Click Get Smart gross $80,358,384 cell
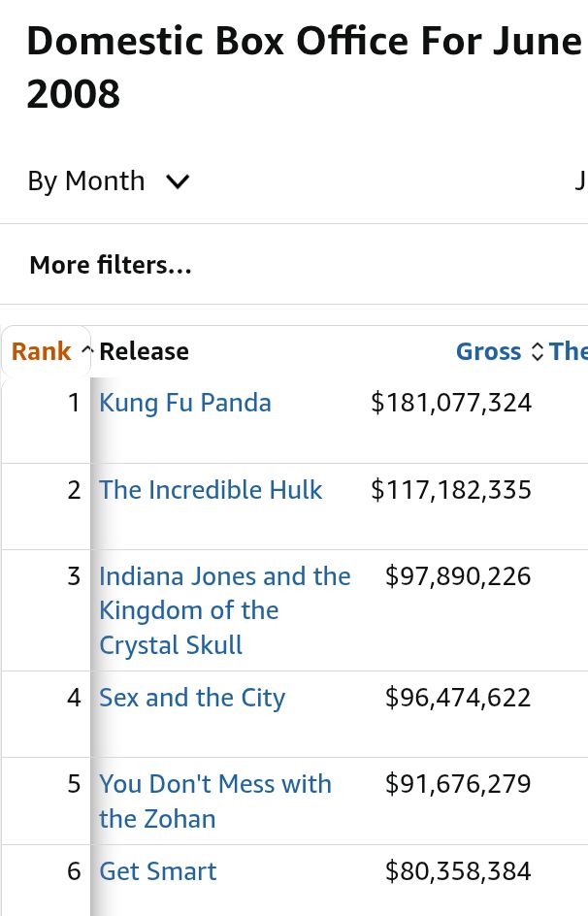 click(x=458, y=871)
